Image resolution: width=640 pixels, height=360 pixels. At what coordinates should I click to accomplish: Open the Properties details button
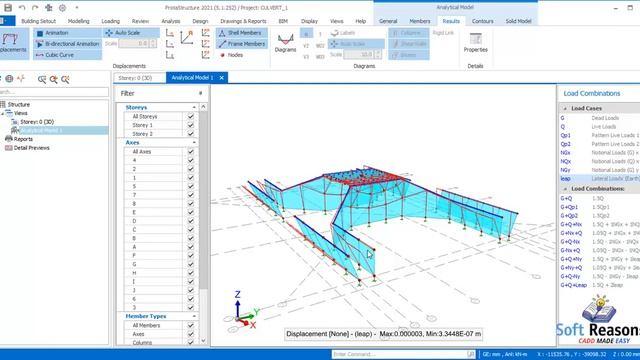click(476, 43)
